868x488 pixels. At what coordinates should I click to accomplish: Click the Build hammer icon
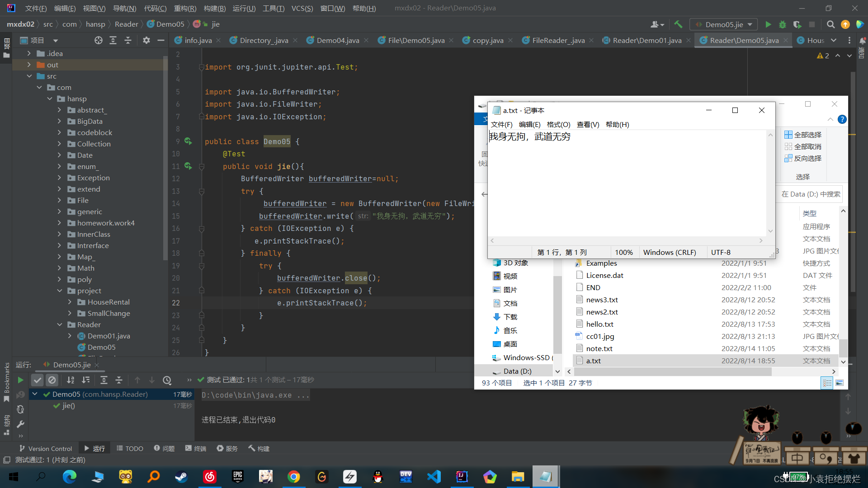coord(678,24)
